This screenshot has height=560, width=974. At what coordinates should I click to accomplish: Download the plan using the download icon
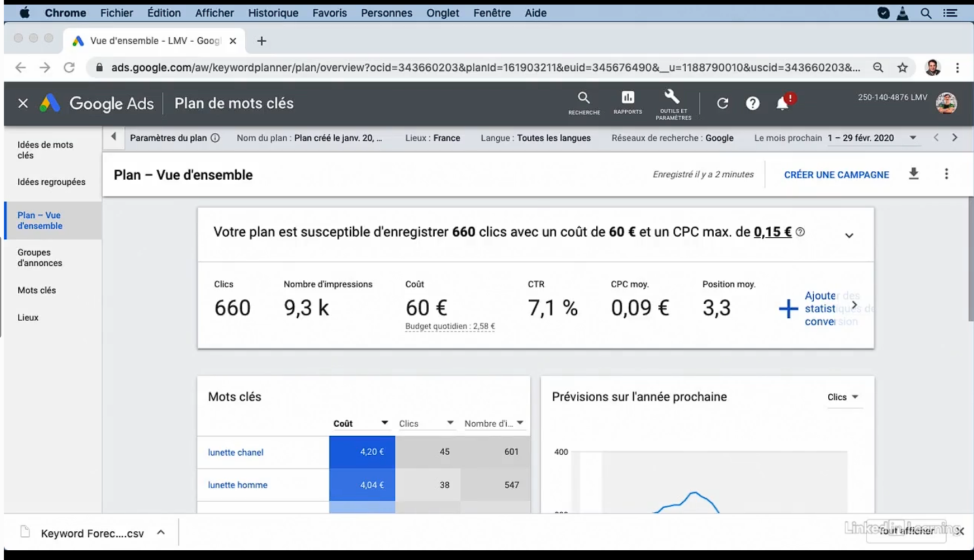click(x=914, y=174)
